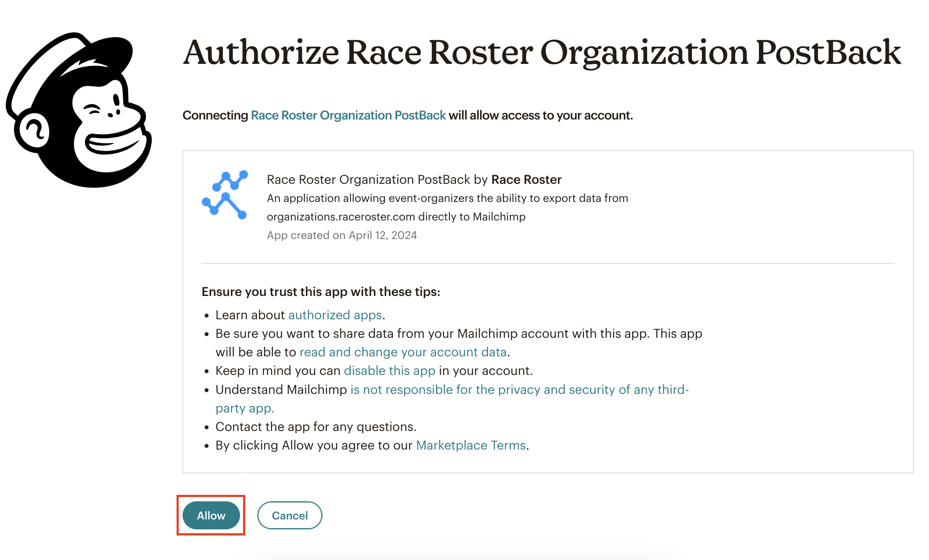Open the authorized apps link
The width and height of the screenshot is (929, 560).
tap(335, 315)
